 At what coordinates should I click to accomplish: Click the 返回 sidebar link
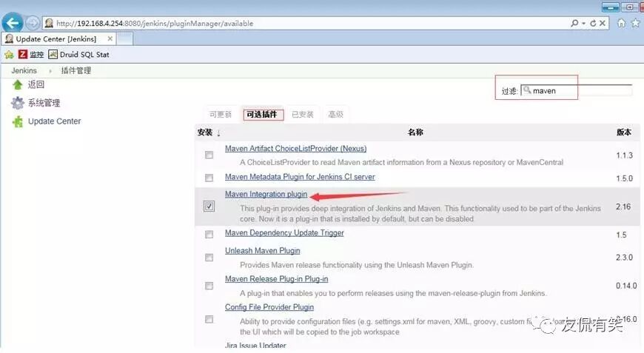(x=36, y=84)
